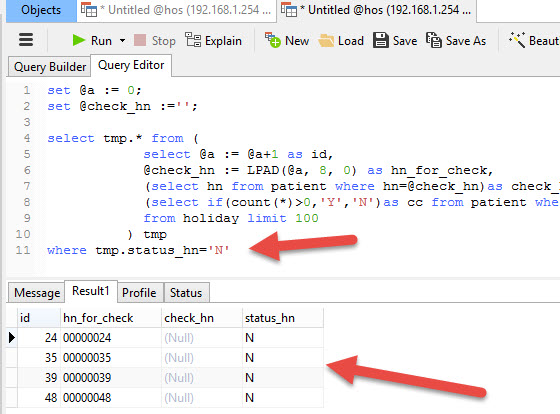Click id cell with value 24
The image size is (560, 414).
[39, 338]
